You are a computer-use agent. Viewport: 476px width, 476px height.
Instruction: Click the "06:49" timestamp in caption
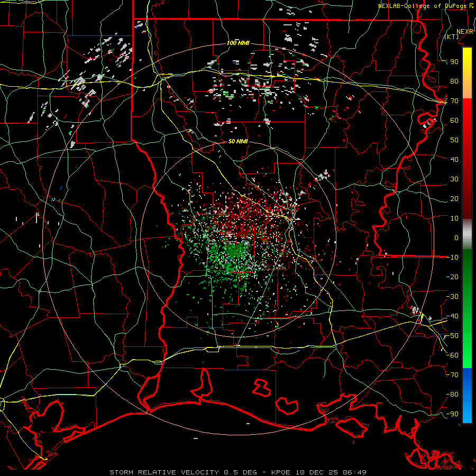click(x=354, y=472)
